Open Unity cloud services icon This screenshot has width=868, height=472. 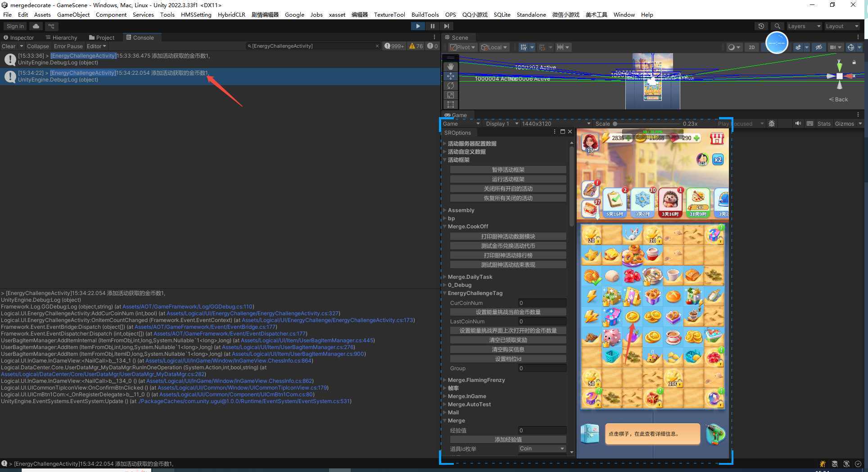coord(36,26)
